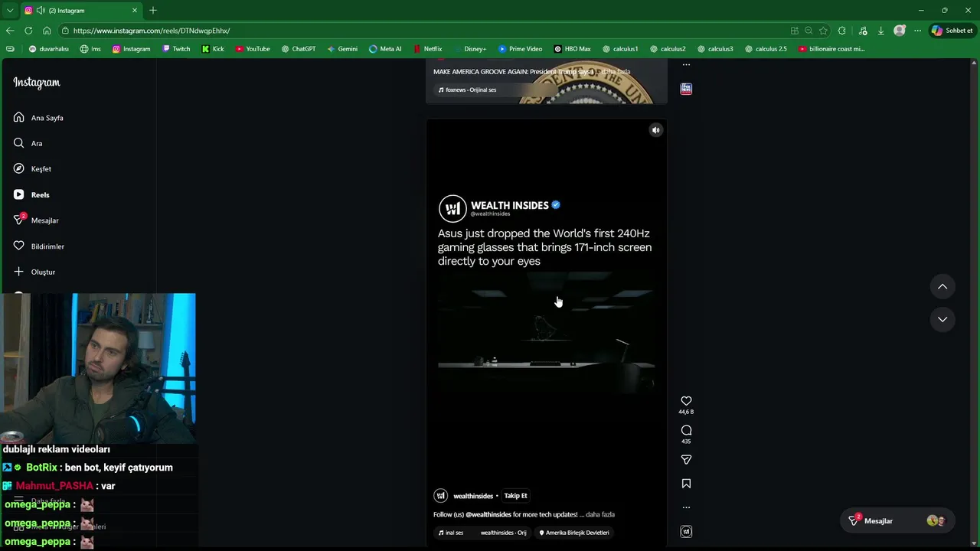This screenshot has height=551, width=980.
Task: Open Disney+ bookmark
Action: tap(469, 49)
